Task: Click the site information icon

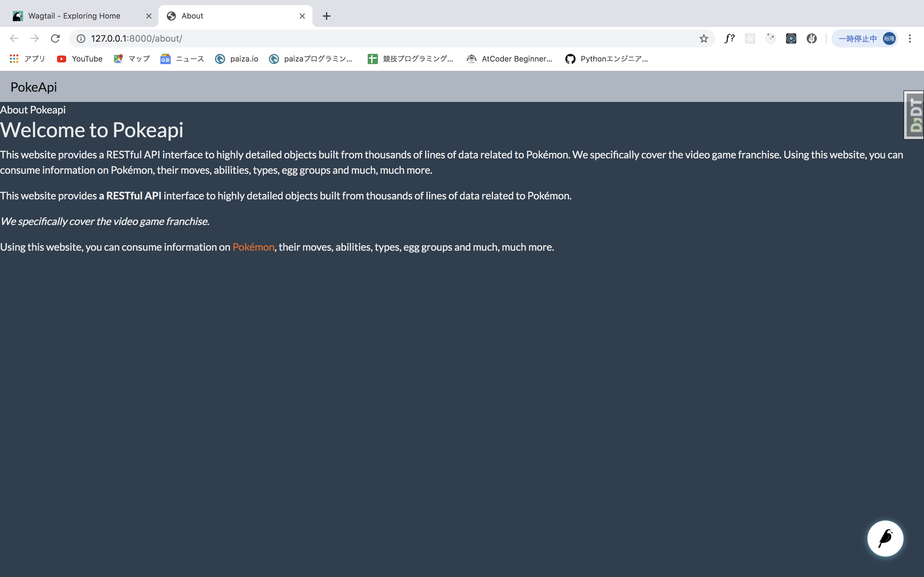Action: point(81,38)
